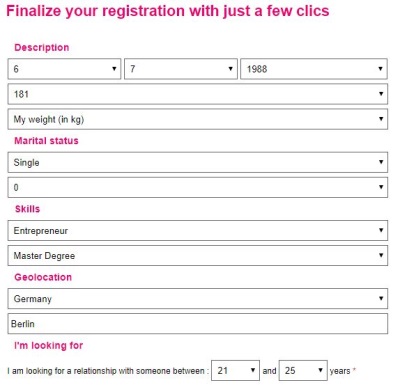Click the arrow of the 1988 year dropdown
Image resolution: width=400 pixels, height=385 pixels.
(380, 69)
